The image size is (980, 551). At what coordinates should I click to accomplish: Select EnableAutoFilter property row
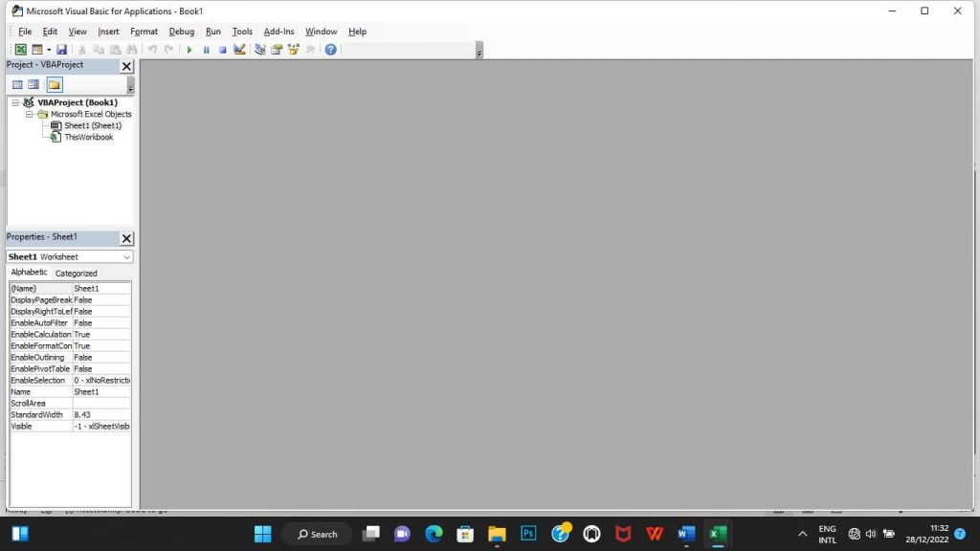coord(71,323)
